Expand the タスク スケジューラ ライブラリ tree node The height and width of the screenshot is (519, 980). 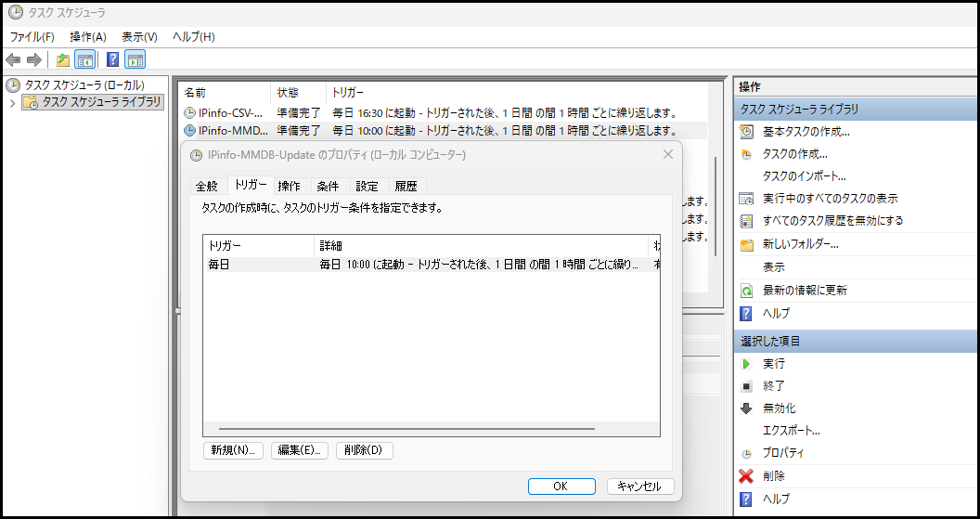[12, 103]
